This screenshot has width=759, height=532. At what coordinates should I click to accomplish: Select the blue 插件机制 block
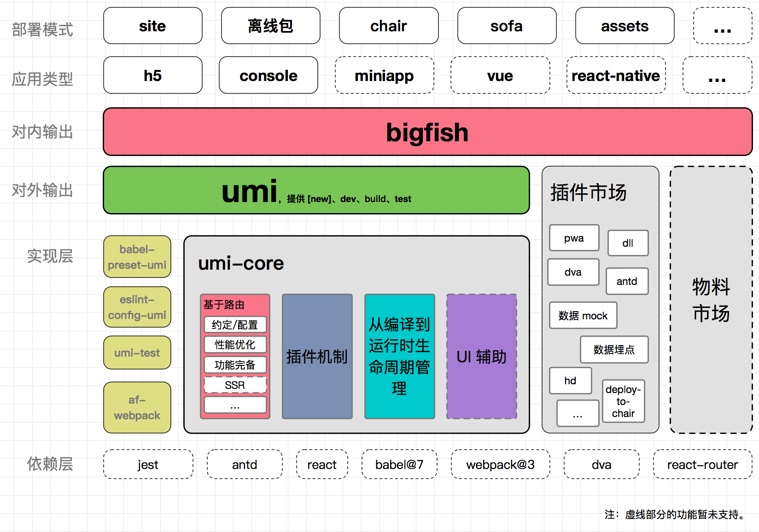tap(317, 356)
